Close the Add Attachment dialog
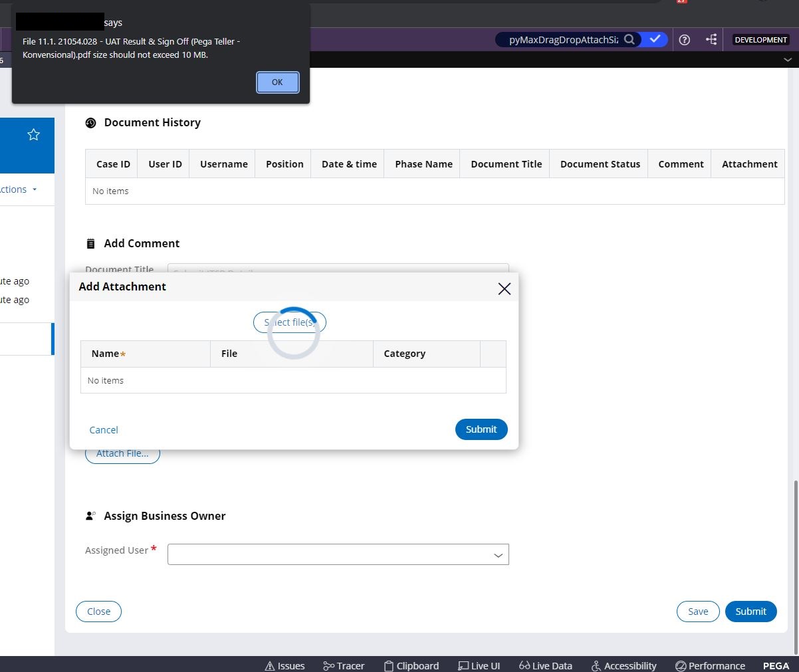799x672 pixels. (504, 288)
